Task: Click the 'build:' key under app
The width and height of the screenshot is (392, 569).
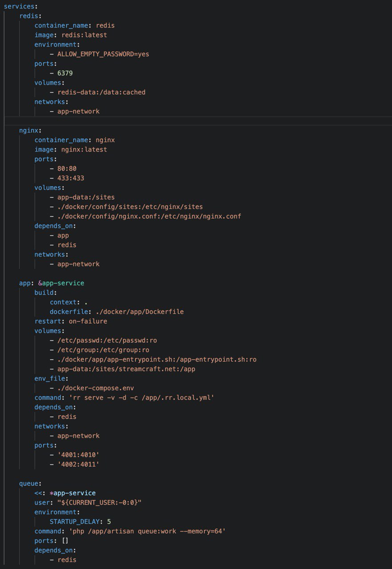Action: point(46,293)
